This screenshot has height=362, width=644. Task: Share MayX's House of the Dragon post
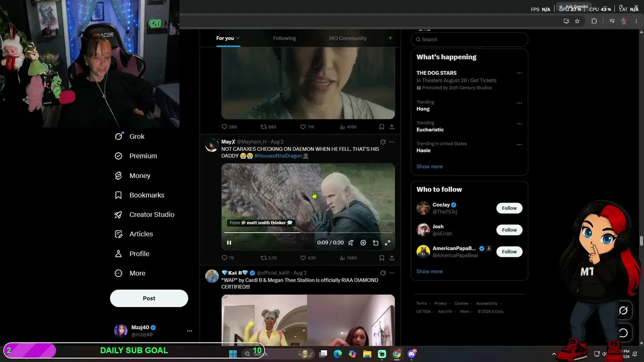[392, 258]
